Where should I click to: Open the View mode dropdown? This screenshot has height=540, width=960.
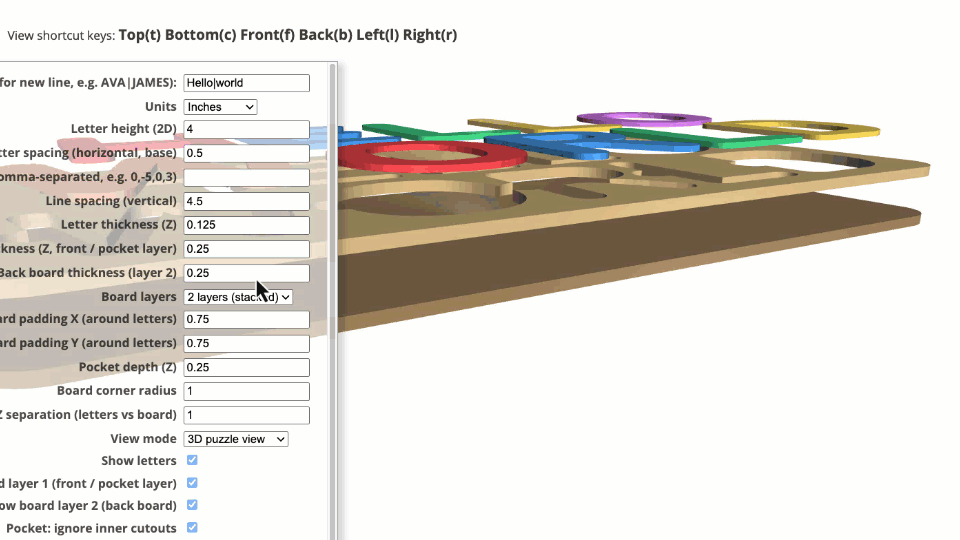(x=236, y=439)
